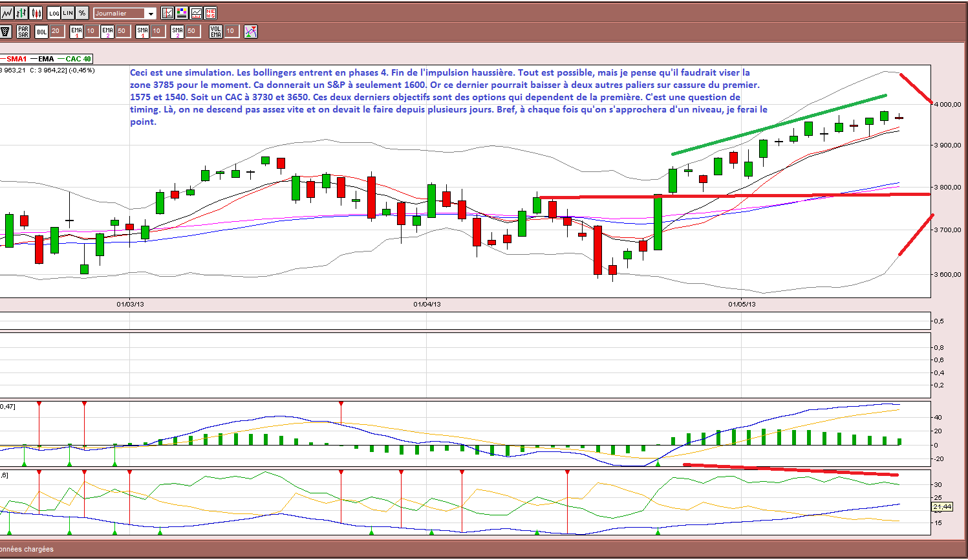Click the highlighted 21,44 indicator value
This screenshot has width=968, height=560.
pos(942,507)
